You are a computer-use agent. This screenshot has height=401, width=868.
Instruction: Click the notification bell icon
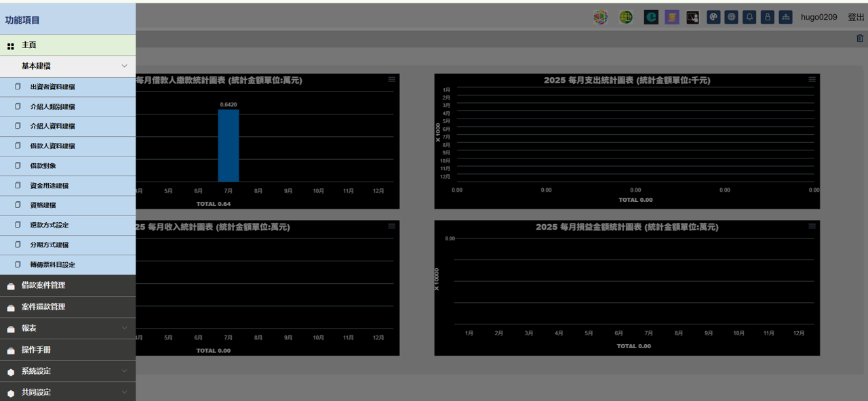(749, 18)
